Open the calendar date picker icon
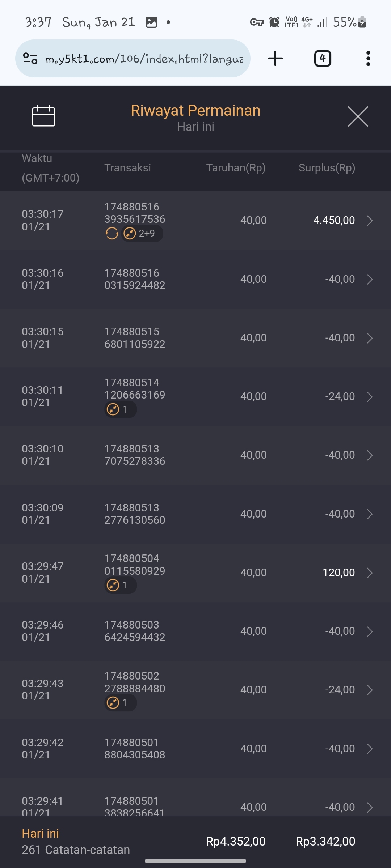 [43, 116]
